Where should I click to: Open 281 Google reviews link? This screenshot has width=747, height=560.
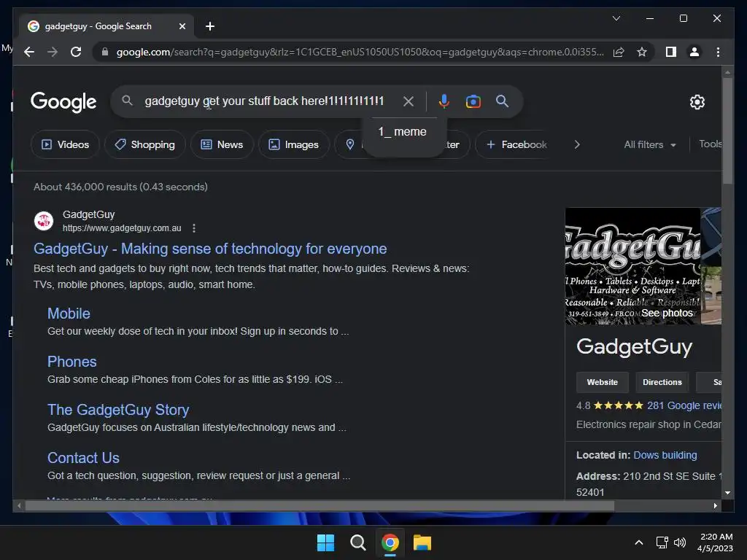[684, 405]
